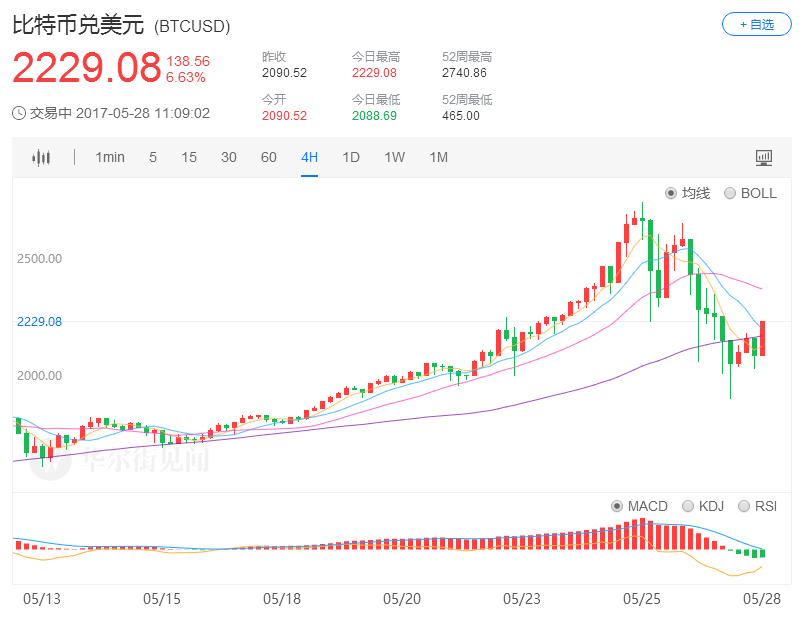Image resolution: width=807 pixels, height=623 pixels.
Task: Switch to the 1min timeframe tab
Action: tap(110, 157)
